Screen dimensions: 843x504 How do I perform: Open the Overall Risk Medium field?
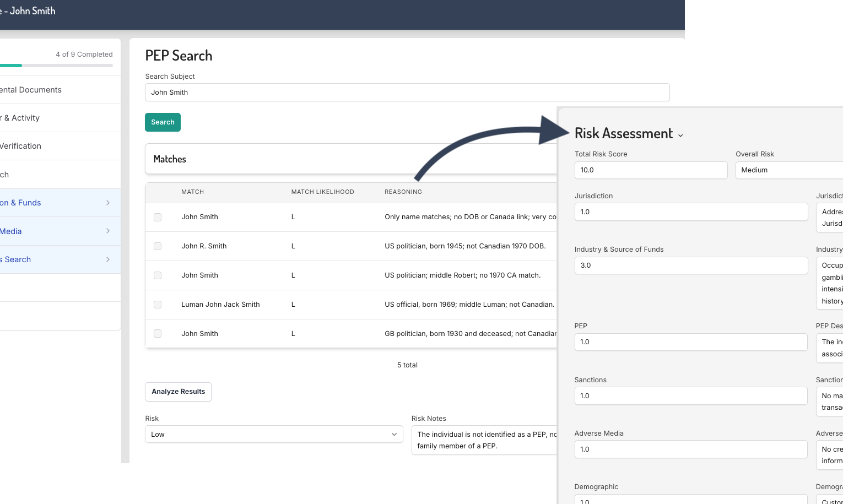coord(788,170)
